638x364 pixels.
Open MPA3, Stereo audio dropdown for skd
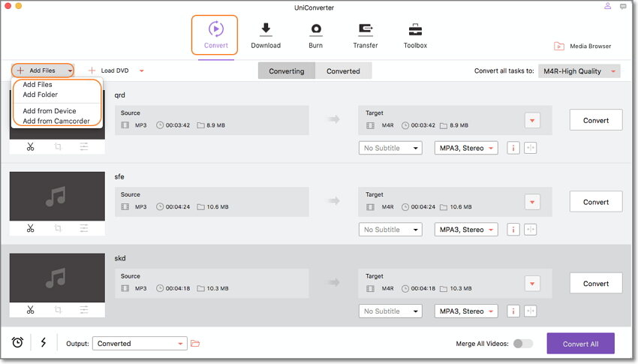(x=466, y=311)
